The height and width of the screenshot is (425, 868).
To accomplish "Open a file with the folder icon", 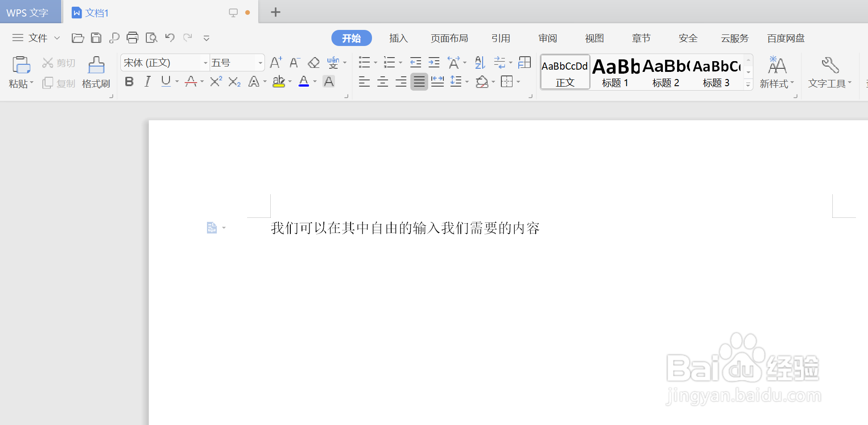I will click(x=78, y=38).
